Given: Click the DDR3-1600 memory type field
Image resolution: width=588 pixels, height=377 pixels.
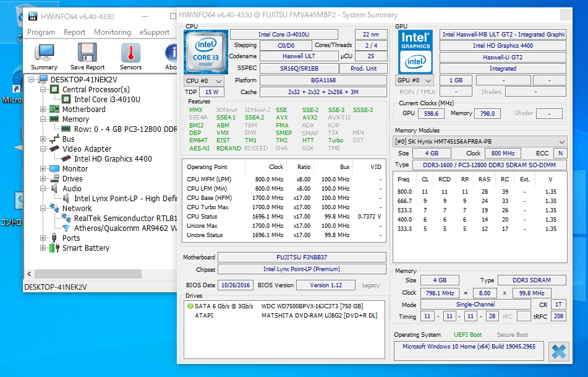Looking at the screenshot, I should [x=489, y=165].
